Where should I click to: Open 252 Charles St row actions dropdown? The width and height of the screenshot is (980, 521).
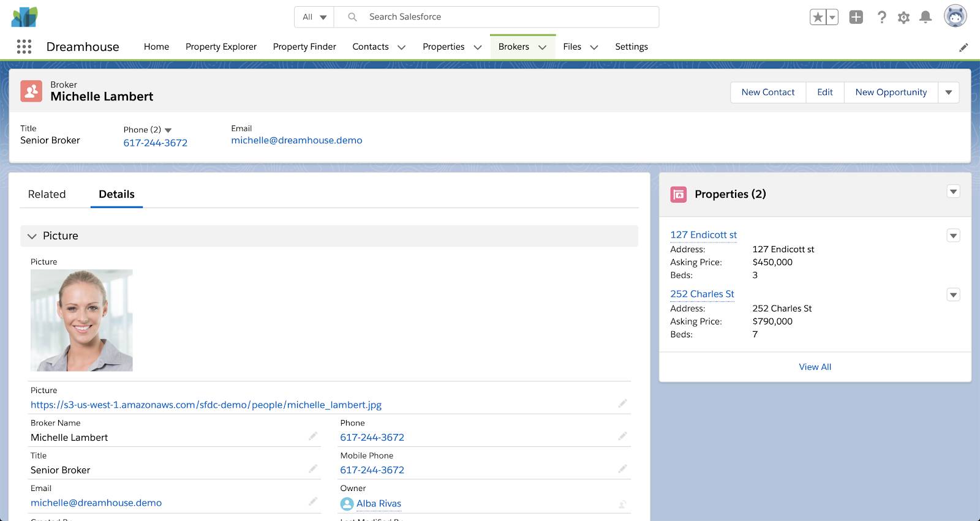pyautogui.click(x=954, y=295)
